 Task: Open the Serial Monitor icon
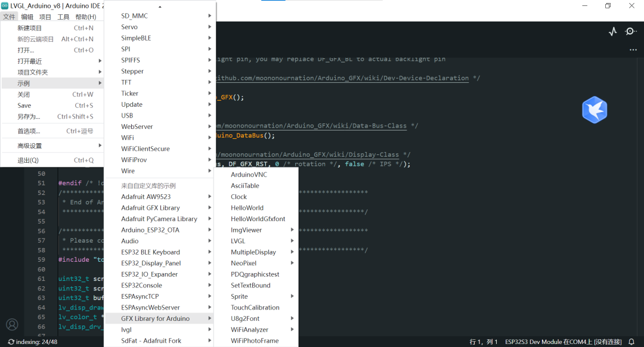click(630, 31)
